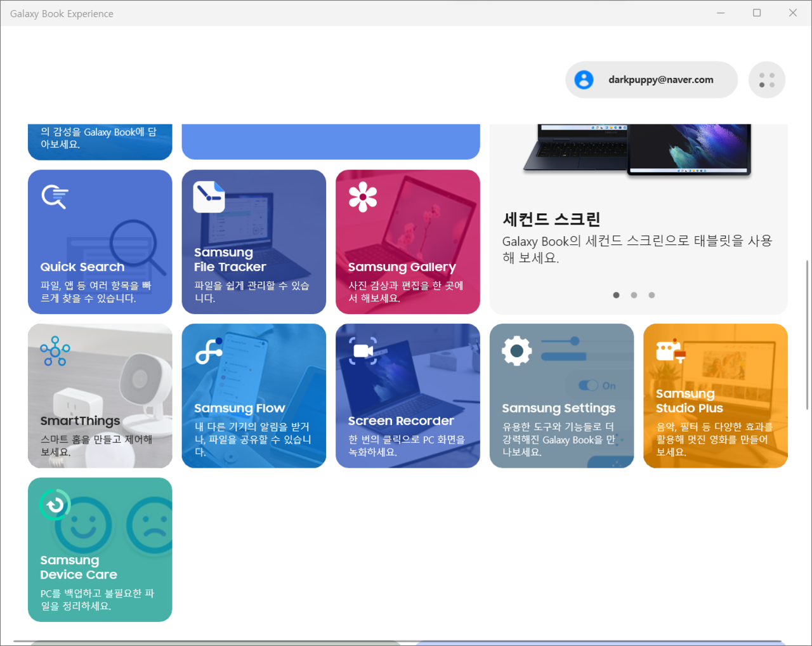The image size is (812, 646).
Task: Jump to the third carousel page dot
Action: (652, 295)
